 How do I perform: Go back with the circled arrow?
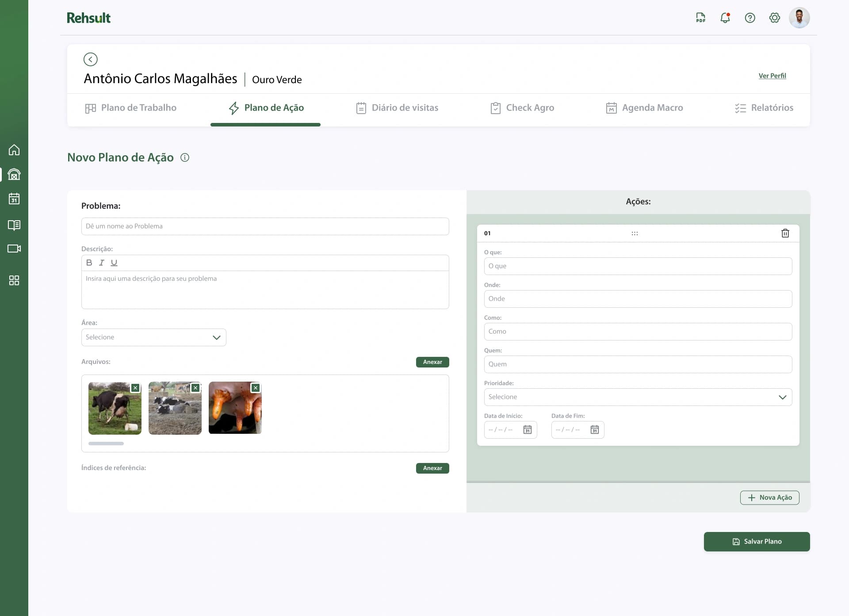[x=90, y=59]
